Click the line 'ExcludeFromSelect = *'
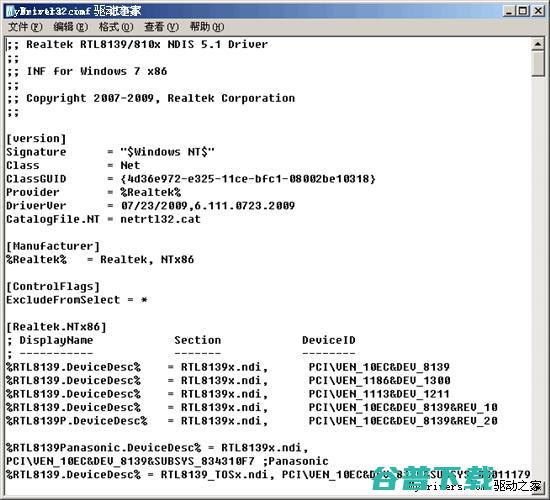 [77, 300]
